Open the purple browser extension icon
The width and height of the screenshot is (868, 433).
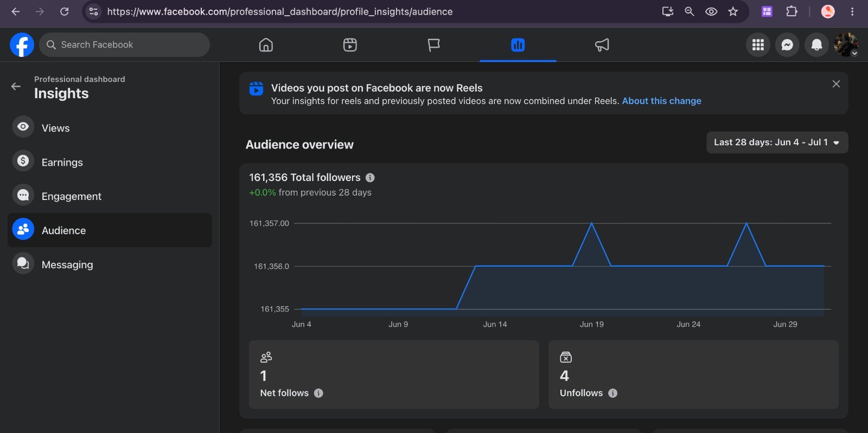pyautogui.click(x=767, y=11)
